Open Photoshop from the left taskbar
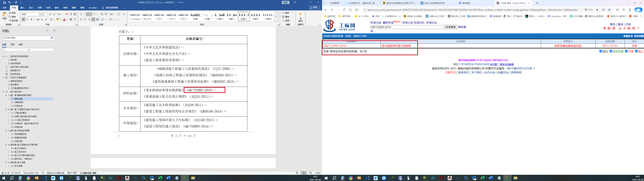This screenshot has width=644, height=181. click(x=111, y=178)
